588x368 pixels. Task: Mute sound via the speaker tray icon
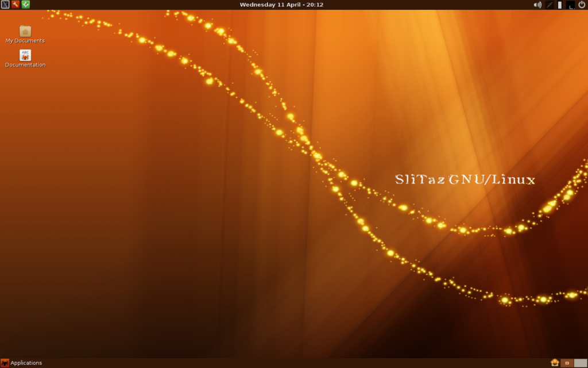537,4
